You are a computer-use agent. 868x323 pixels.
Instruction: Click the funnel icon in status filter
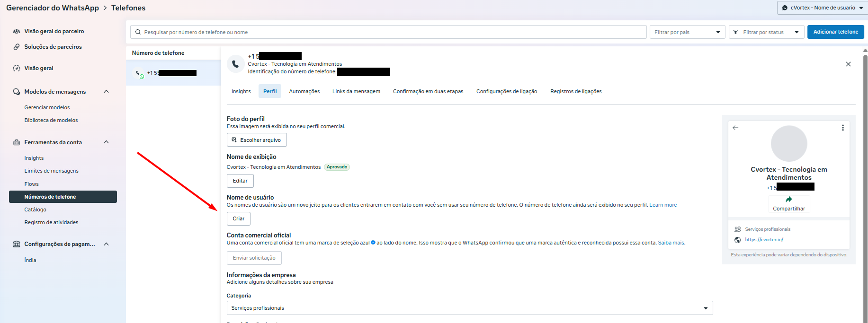(735, 32)
